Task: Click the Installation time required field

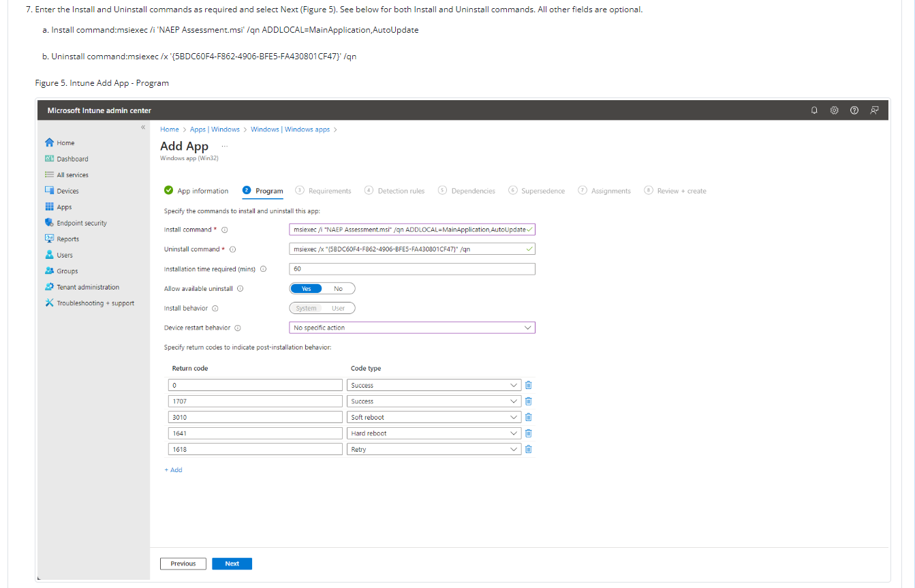Action: coord(412,269)
